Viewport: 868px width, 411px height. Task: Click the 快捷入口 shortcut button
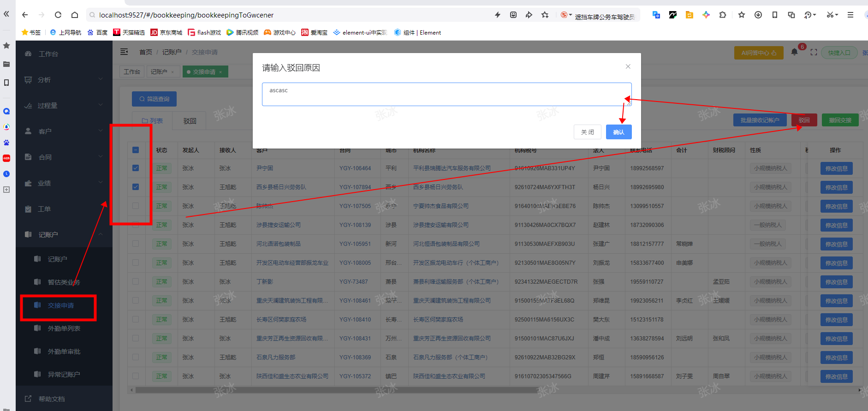[x=839, y=53]
